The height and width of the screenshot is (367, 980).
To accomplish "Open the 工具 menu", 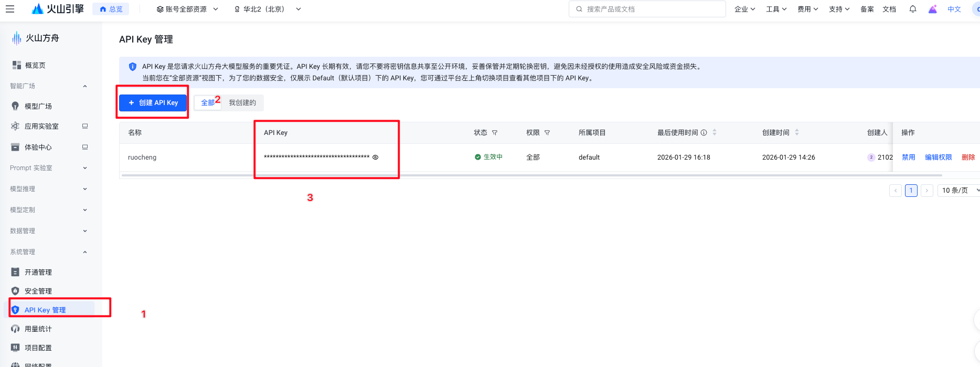I will pyautogui.click(x=776, y=9).
